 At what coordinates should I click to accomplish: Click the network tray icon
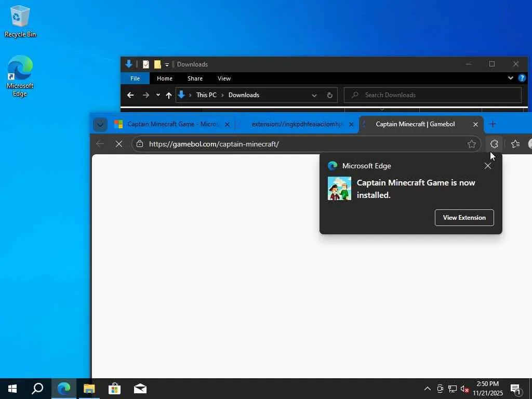pyautogui.click(x=453, y=389)
